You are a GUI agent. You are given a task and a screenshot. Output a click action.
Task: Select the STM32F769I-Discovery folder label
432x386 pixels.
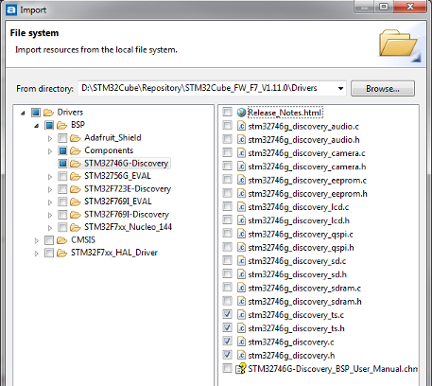[126, 214]
